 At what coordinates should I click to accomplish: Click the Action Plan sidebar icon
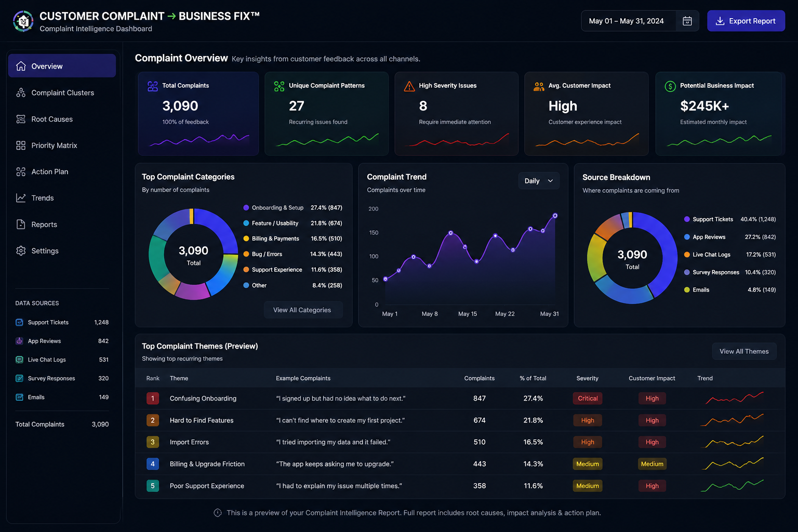tap(21, 171)
